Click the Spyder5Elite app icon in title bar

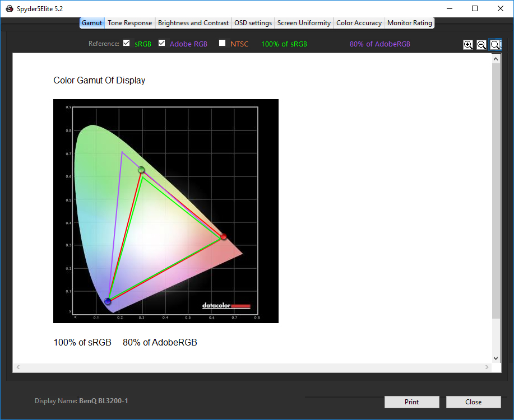pos(9,8)
